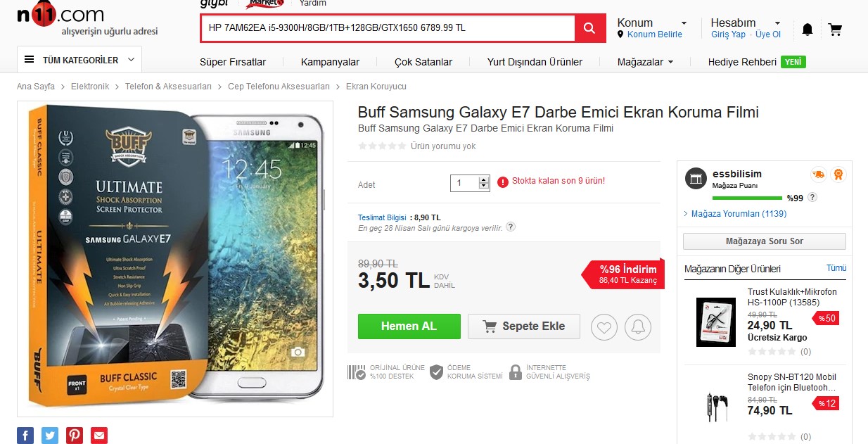Open Çok Satanlar menu item
This screenshot has height=444, width=868.
coord(423,62)
